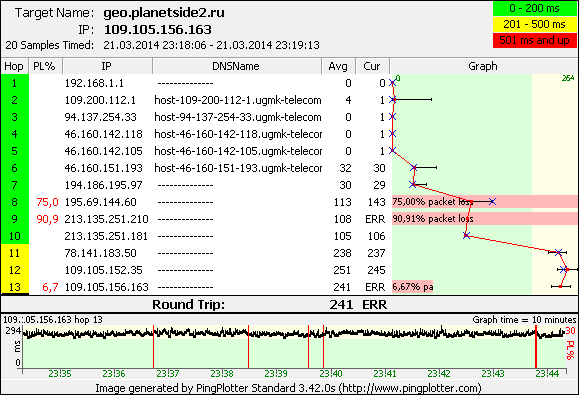This screenshot has height=395, width=579.
Task: Click the Hop column header
Action: (14, 66)
